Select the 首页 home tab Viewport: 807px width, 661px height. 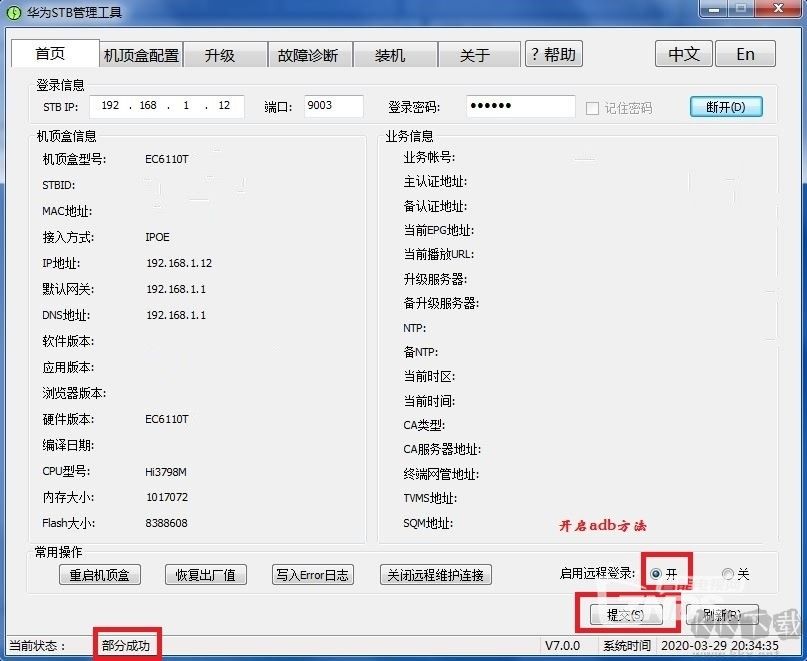click(54, 54)
